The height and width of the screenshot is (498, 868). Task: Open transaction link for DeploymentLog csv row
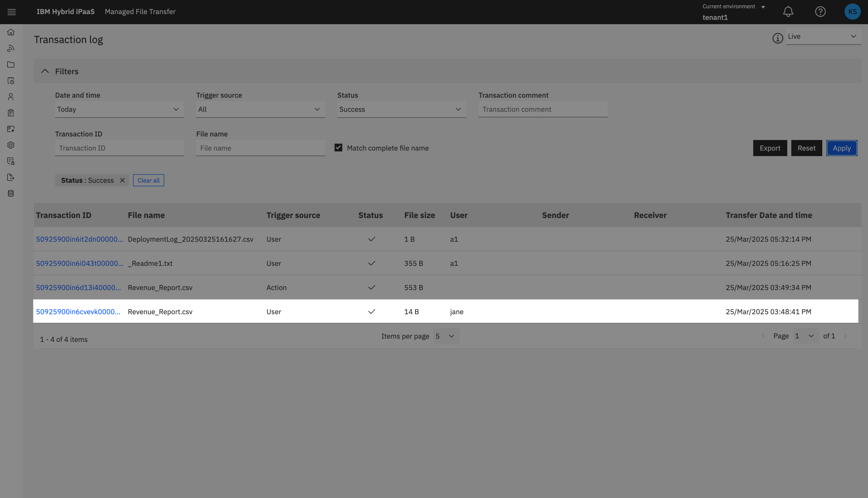[x=79, y=239]
